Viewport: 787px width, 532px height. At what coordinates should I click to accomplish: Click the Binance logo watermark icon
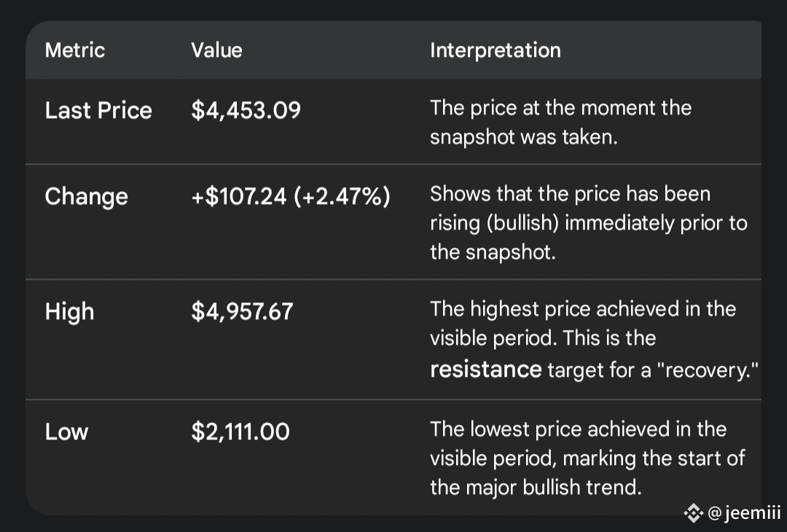693,515
